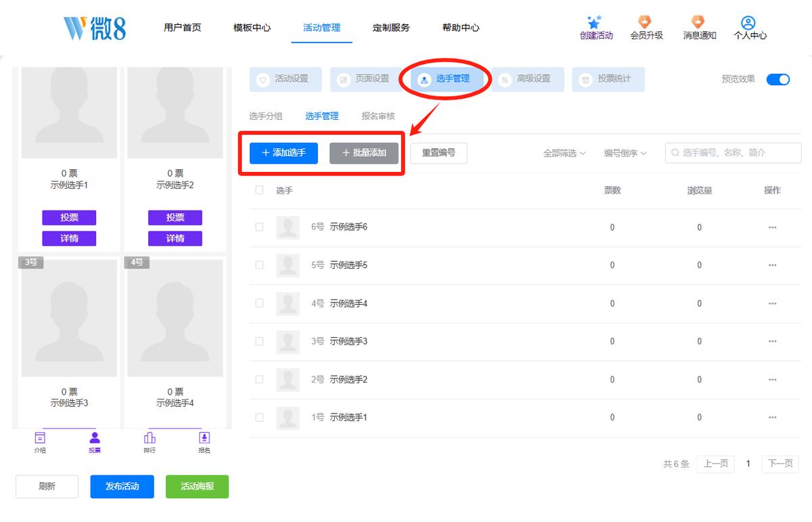812x522 pixels.
Task: Open 会员升级 icon
Action: click(x=646, y=22)
